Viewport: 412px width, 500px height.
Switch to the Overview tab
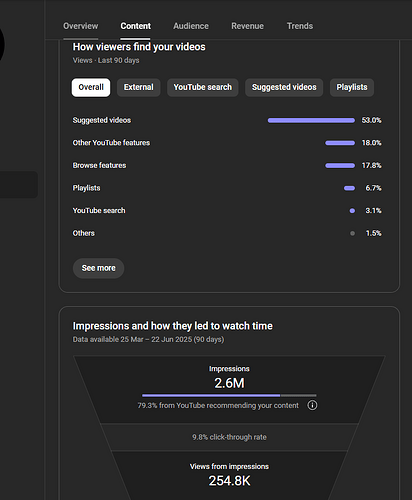pos(81,26)
